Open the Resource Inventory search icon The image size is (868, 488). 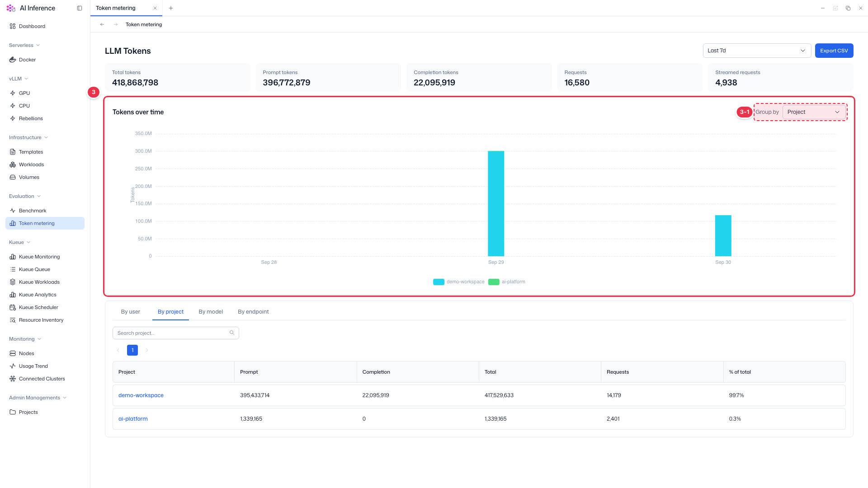click(13, 320)
